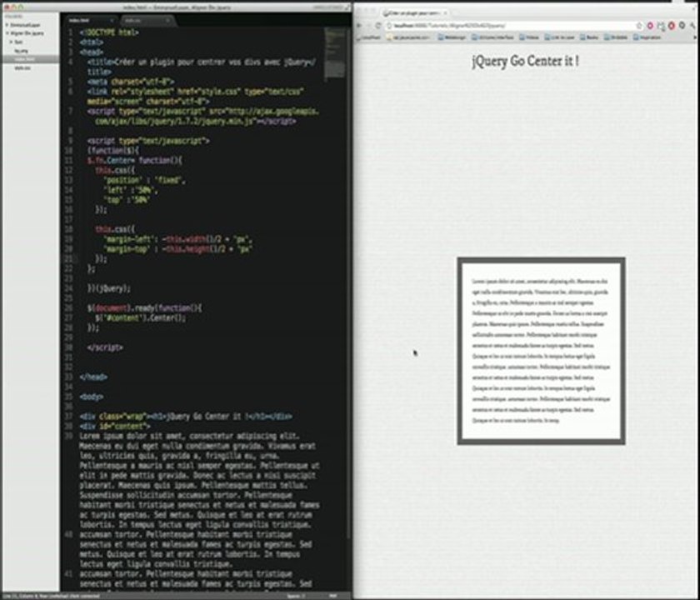Click the <body> tag line in editor
Image resolution: width=700 pixels, height=600 pixels.
(92, 397)
